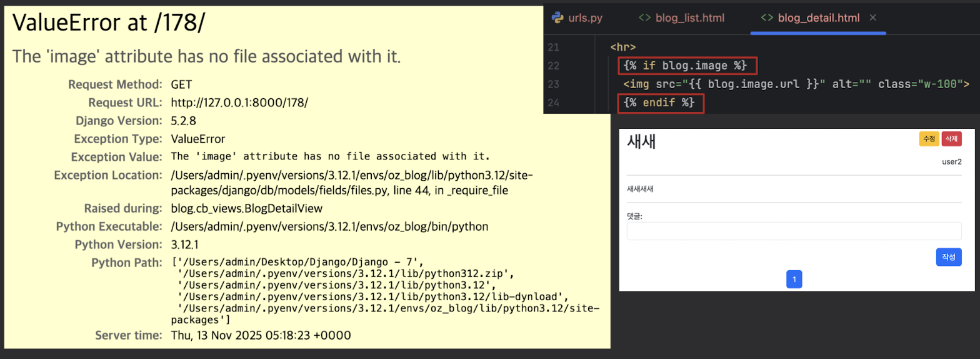The height and width of the screenshot is (359, 980).
Task: Click the error subtitle about 'image' attribute
Action: [x=206, y=56]
